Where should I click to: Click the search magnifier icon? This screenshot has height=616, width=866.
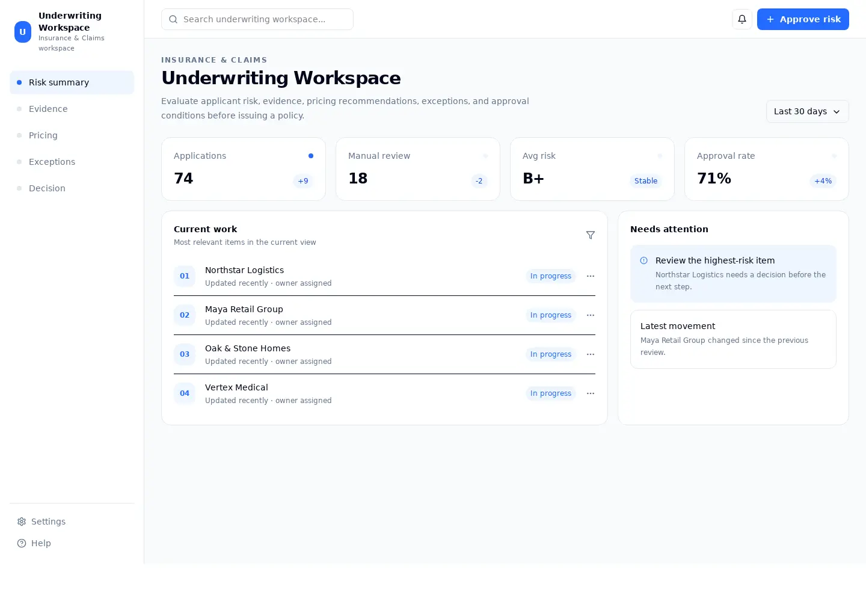(173, 19)
